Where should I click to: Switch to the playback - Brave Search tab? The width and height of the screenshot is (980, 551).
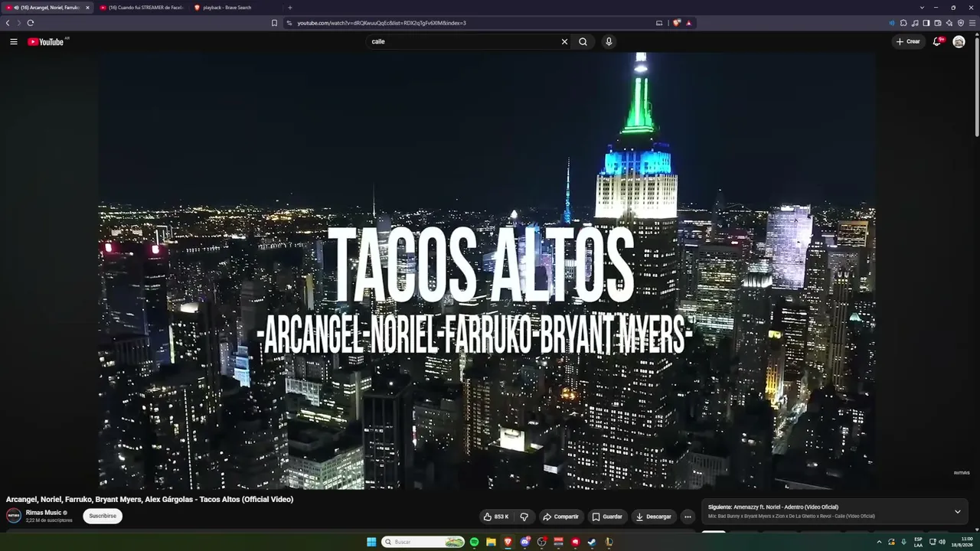(x=236, y=8)
